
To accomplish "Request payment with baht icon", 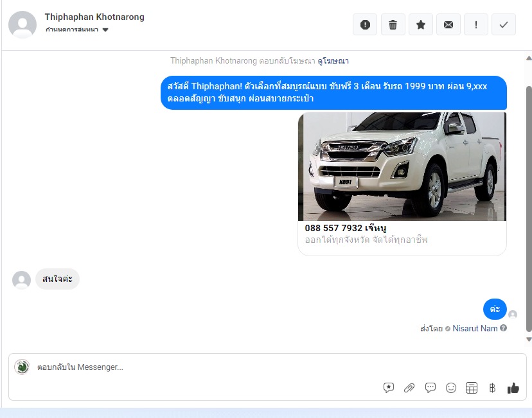I will pos(492,387).
